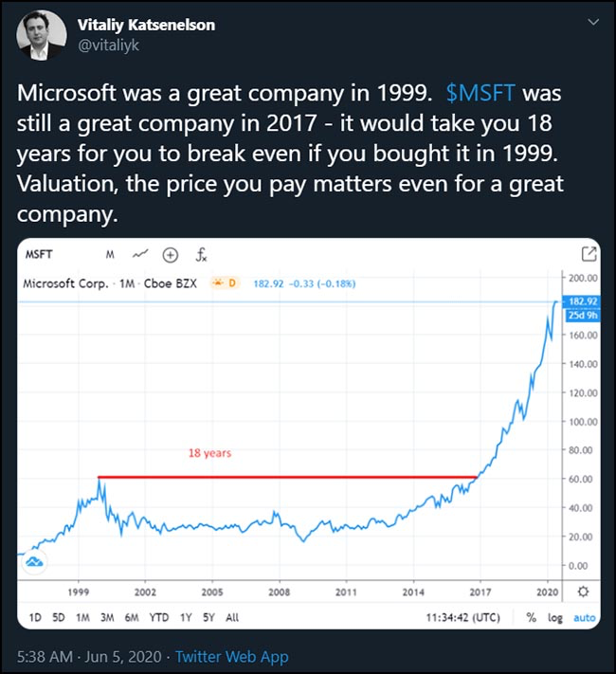Click the orange D data status badge
The image size is (616, 674).
pyautogui.click(x=224, y=283)
